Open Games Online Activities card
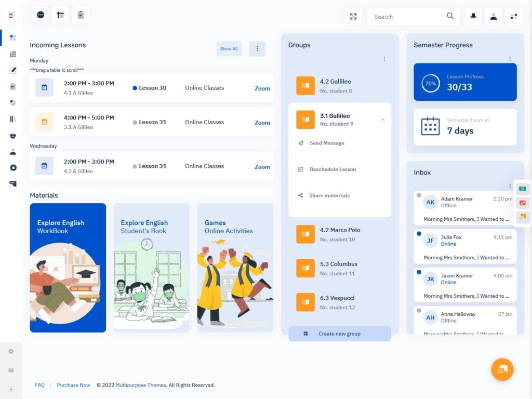 click(235, 268)
